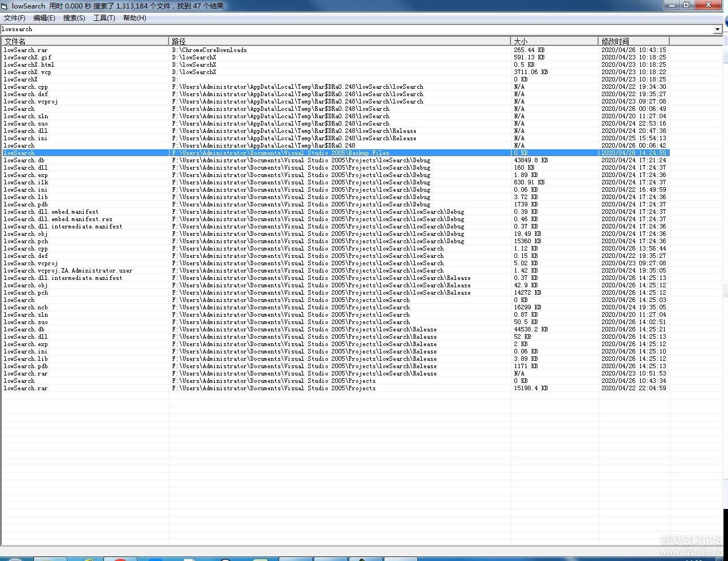
Task: Click modified time '2020/04/26 10:43:15'
Action: (x=634, y=50)
